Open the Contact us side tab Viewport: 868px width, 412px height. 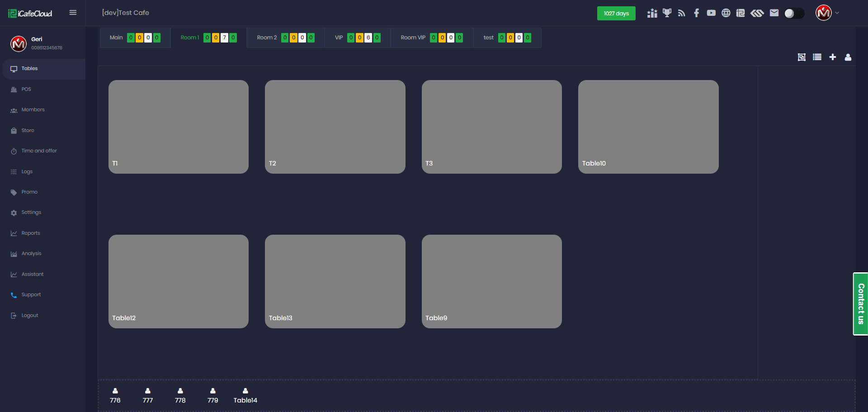(860, 304)
